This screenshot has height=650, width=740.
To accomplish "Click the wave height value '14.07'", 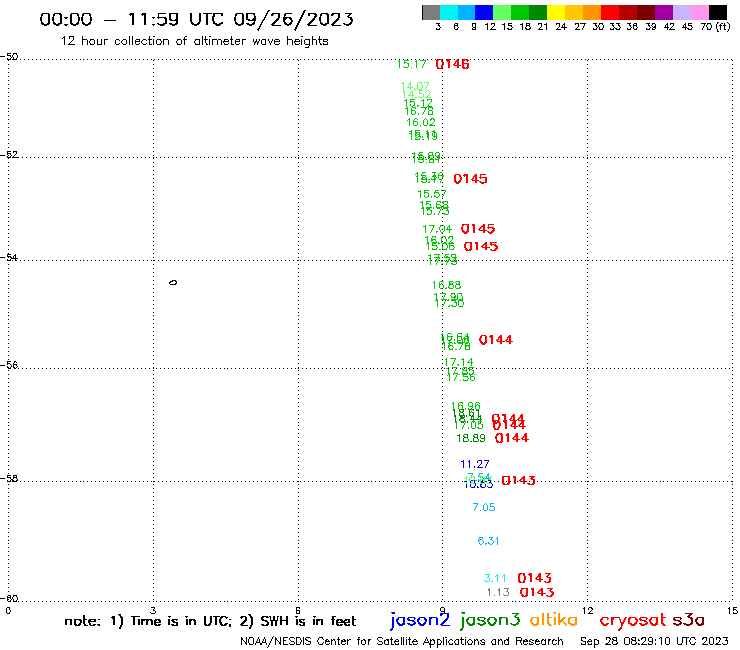I will pyautogui.click(x=415, y=86).
